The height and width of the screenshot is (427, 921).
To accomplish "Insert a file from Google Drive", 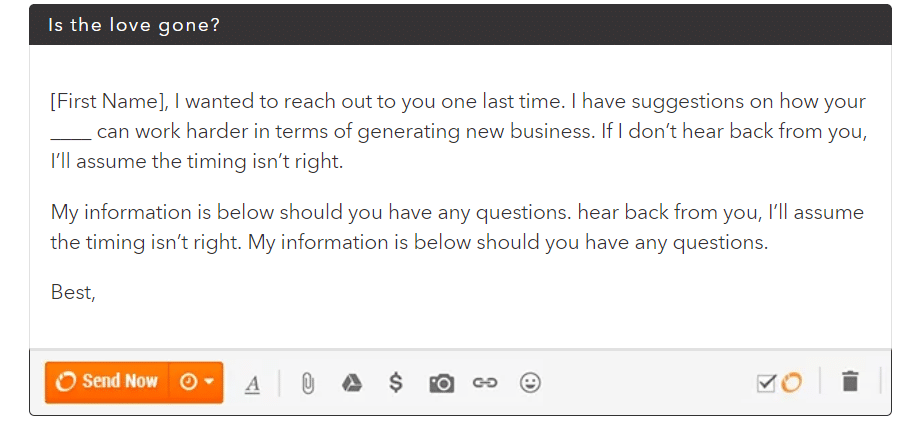I will 351,383.
